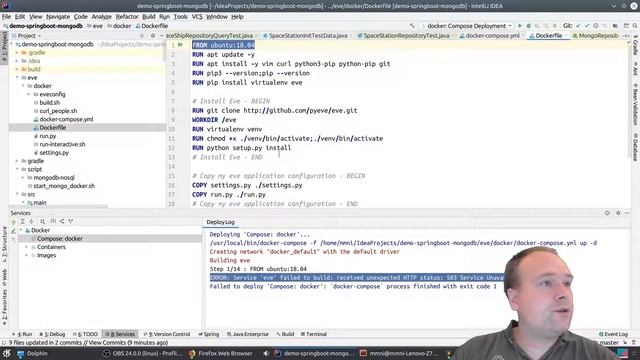Click eve breadcrumb in navigation bar

click(x=94, y=26)
